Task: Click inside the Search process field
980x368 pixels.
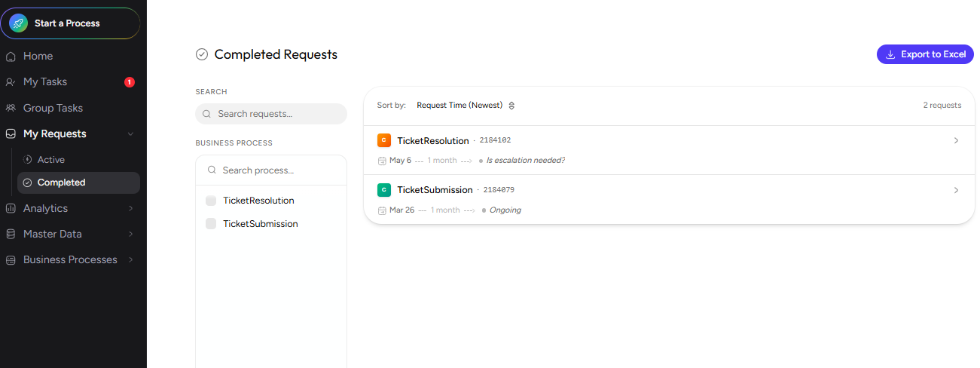Action: [x=271, y=170]
